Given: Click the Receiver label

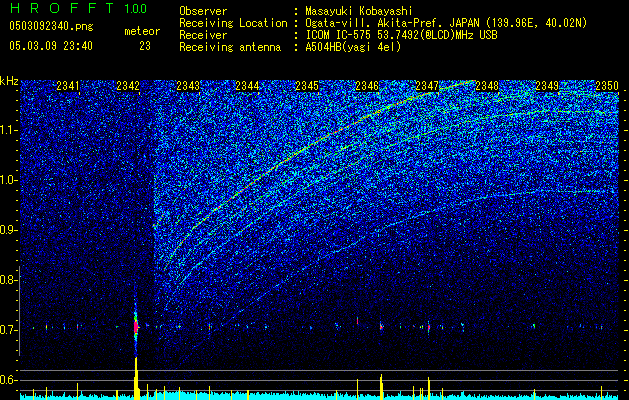Looking at the screenshot, I should coord(203,35).
